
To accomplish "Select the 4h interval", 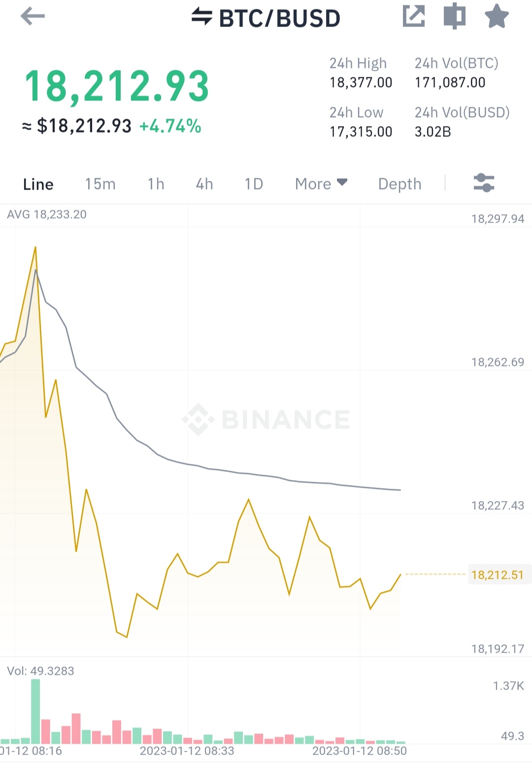I will pyautogui.click(x=204, y=184).
